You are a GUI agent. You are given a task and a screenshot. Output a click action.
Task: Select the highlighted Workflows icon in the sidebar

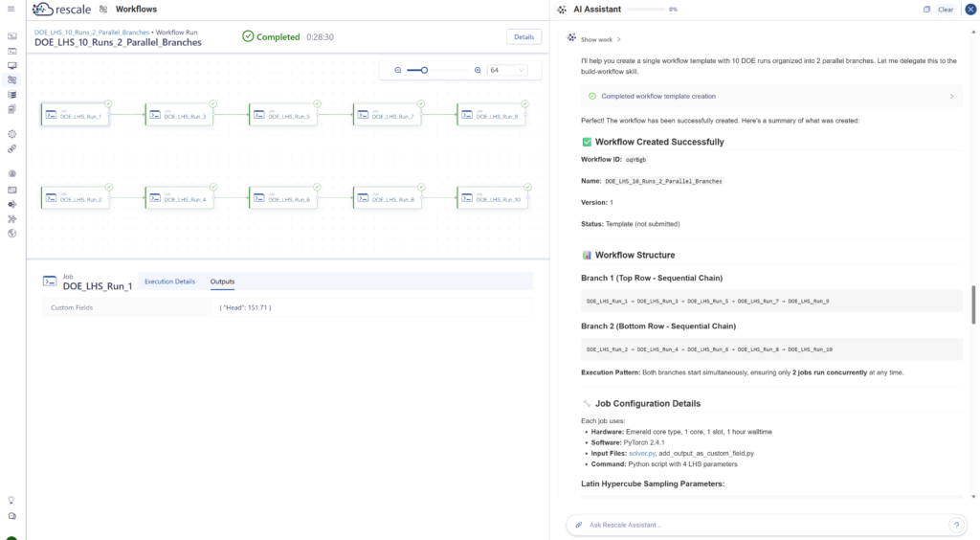pyautogui.click(x=11, y=80)
